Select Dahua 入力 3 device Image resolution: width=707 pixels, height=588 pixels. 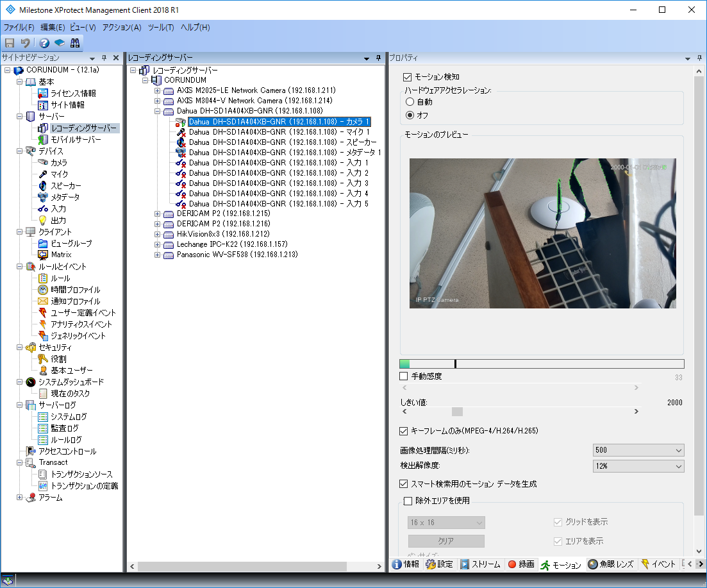pyautogui.click(x=279, y=183)
